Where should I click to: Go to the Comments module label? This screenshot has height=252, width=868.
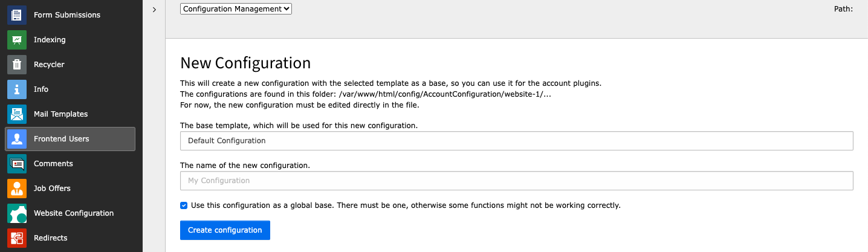pos(53,163)
